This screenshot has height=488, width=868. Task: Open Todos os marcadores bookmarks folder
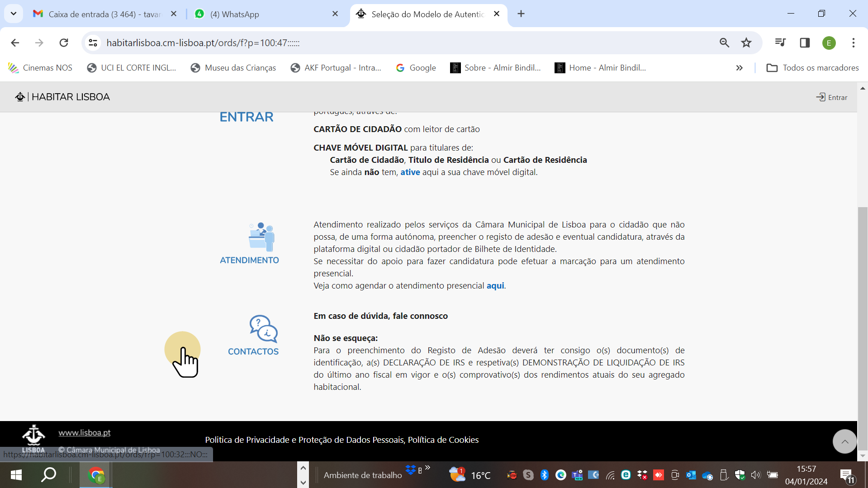tap(813, 68)
